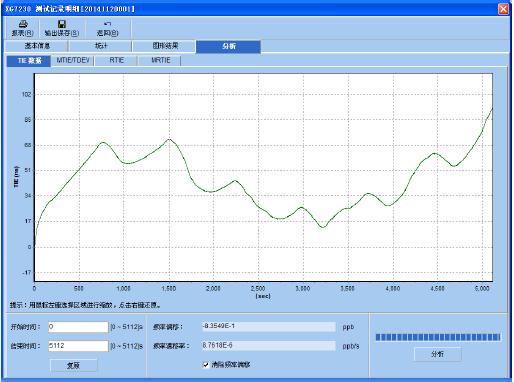Click the blue analysis progress bar
Image resolution: width=514 pixels, height=382 pixels.
point(438,337)
